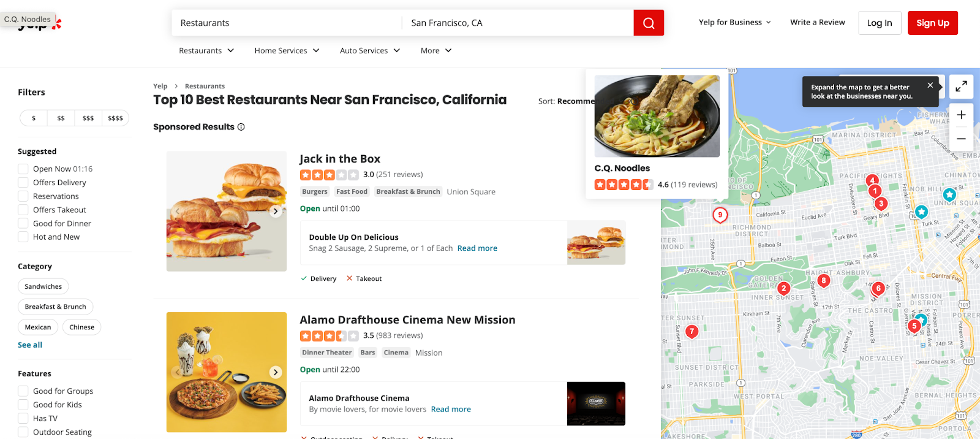Image resolution: width=980 pixels, height=439 pixels.
Task: Click the Log In button
Action: 880,23
